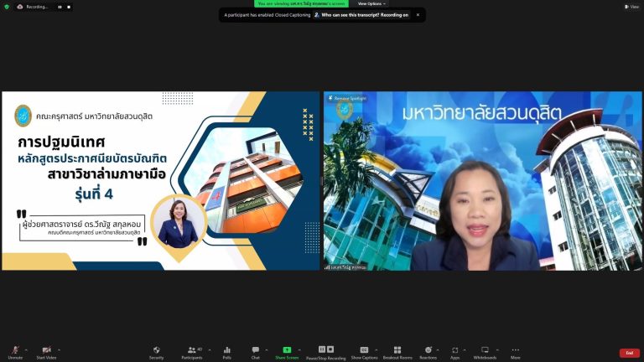Viewport: 644px width, 362px height.
Task: Unmute the microphone
Action: (x=15, y=352)
